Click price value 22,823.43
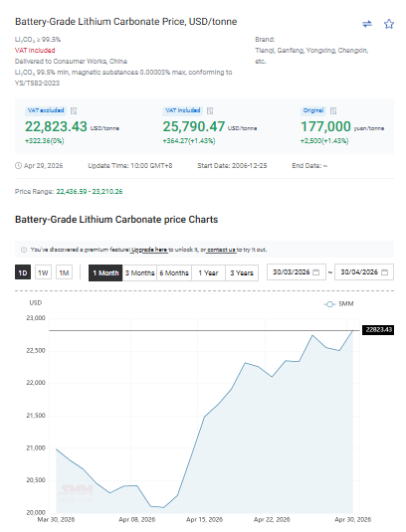Image resolution: width=406 pixels, height=532 pixels. tap(56, 126)
